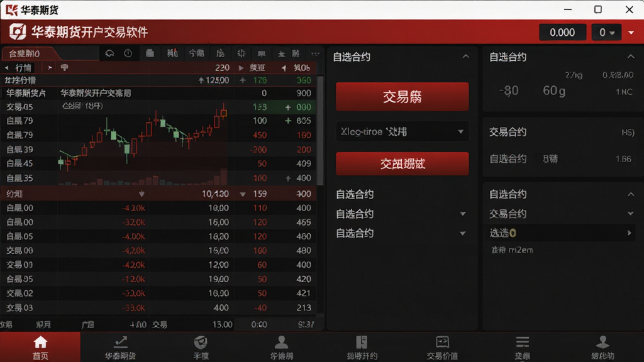Click the plus icon in the 自选35 row
644x362 pixels.
(288, 178)
